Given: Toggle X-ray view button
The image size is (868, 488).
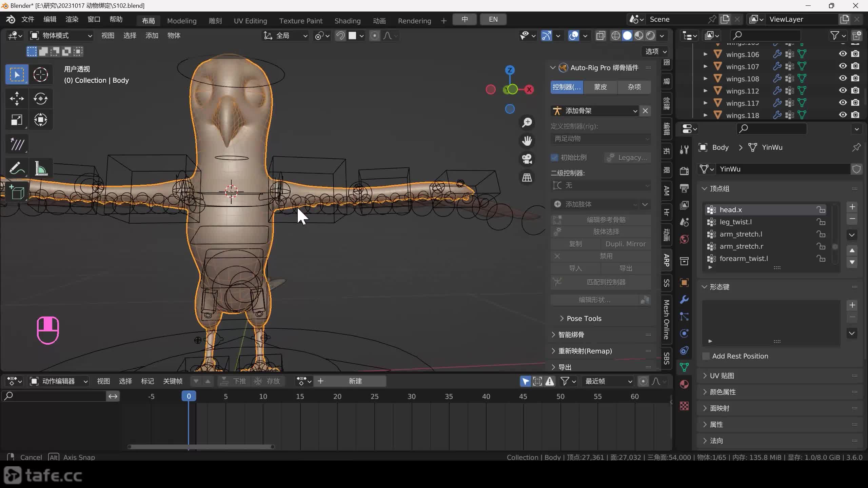Looking at the screenshot, I should click(600, 36).
